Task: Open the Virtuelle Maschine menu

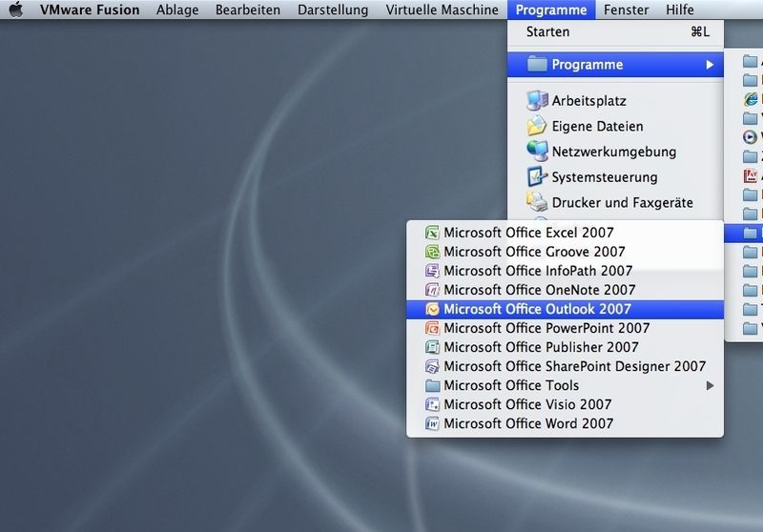Action: tap(442, 10)
